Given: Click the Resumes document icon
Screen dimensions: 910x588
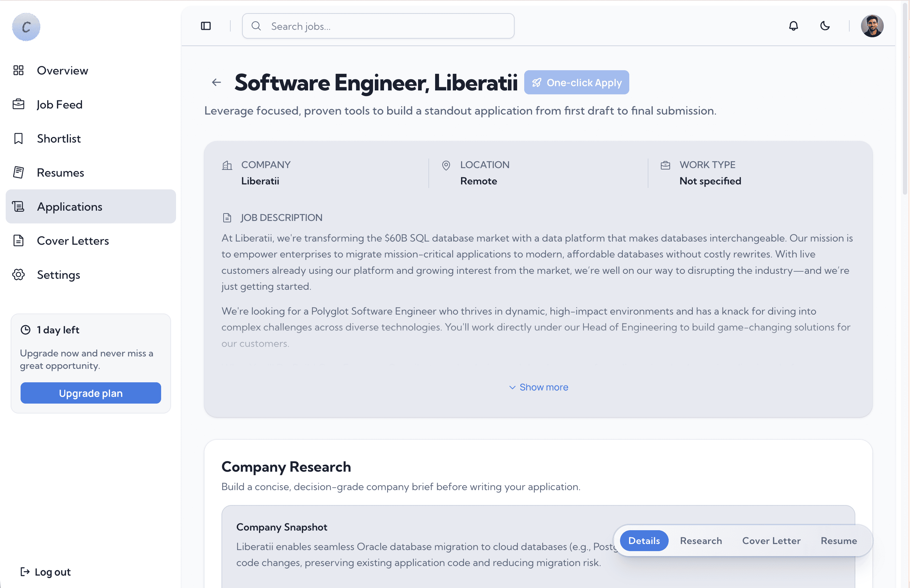Looking at the screenshot, I should coord(18,173).
